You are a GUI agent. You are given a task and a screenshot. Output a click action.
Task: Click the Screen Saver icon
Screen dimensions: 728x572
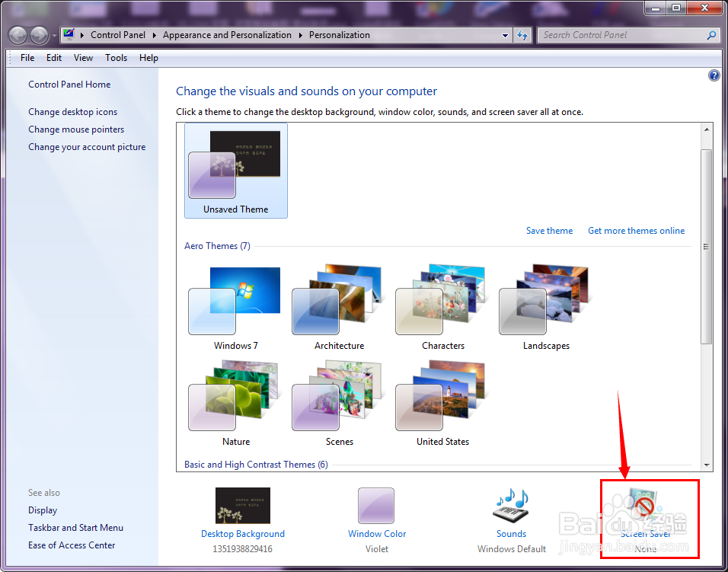coord(646,506)
